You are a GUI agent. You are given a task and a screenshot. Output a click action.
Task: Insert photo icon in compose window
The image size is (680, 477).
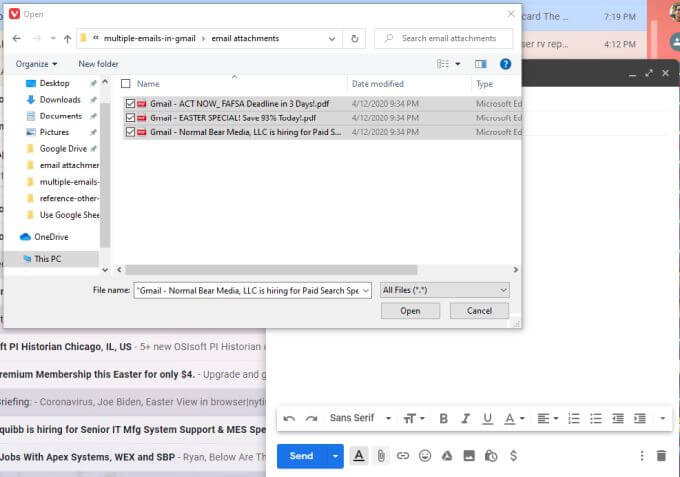pos(469,456)
